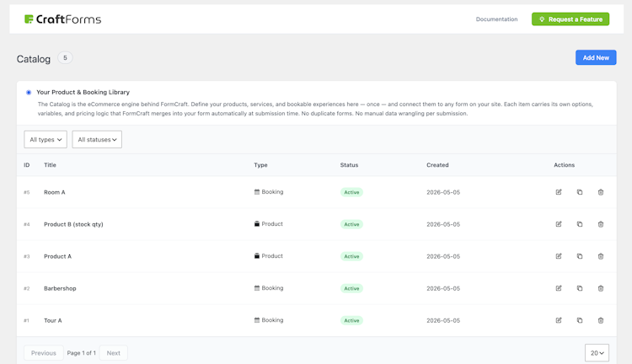Click the #1 ID cell
Image resolution: width=632 pixels, height=364 pixels.
[26, 320]
